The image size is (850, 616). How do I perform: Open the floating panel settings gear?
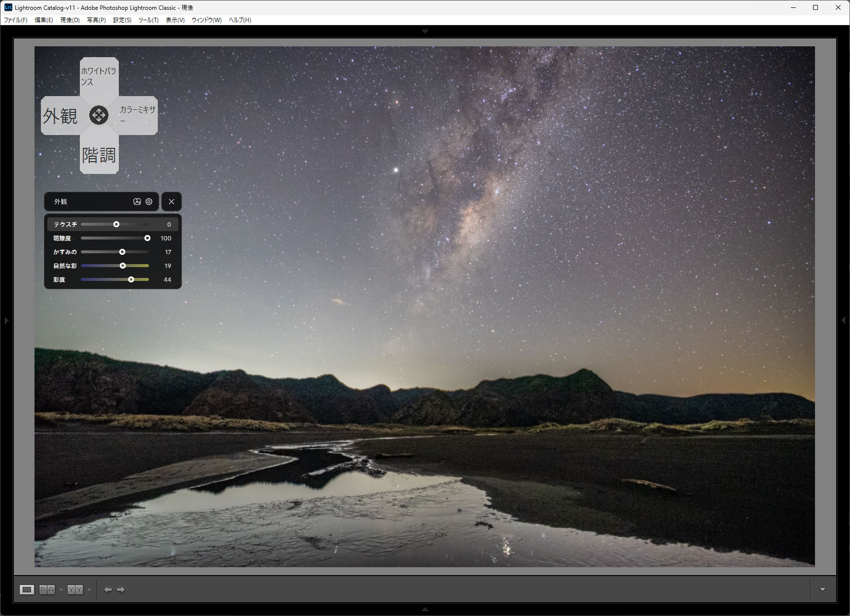tap(149, 202)
